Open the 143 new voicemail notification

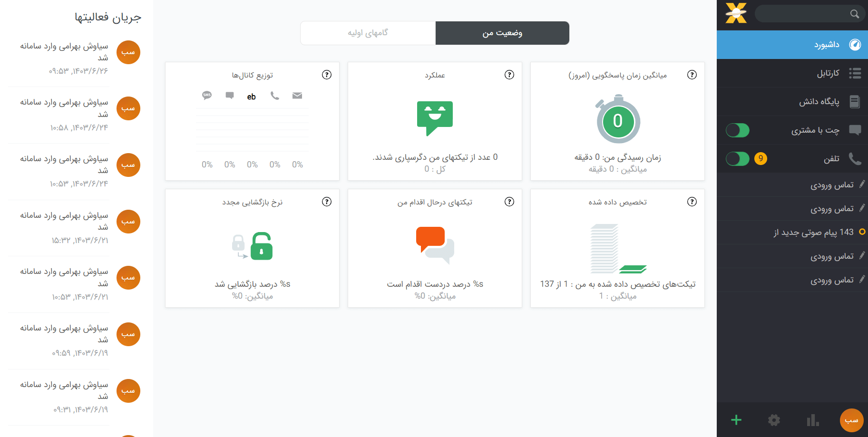[792, 233]
